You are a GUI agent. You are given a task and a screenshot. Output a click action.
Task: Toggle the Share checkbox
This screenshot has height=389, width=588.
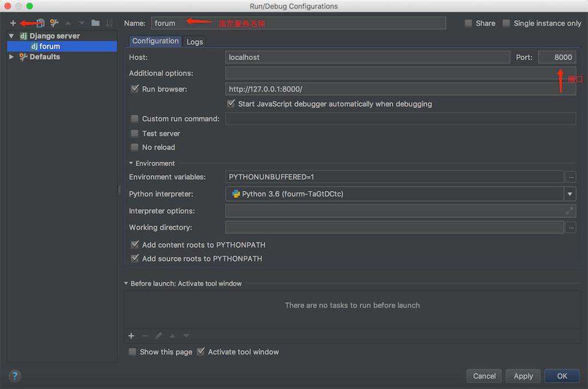(x=468, y=23)
